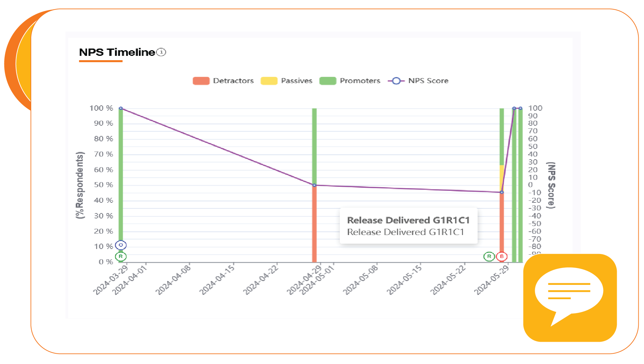Click the NPS data point at 2024-04-29
Screen dimensions: 644x364
[314, 185]
